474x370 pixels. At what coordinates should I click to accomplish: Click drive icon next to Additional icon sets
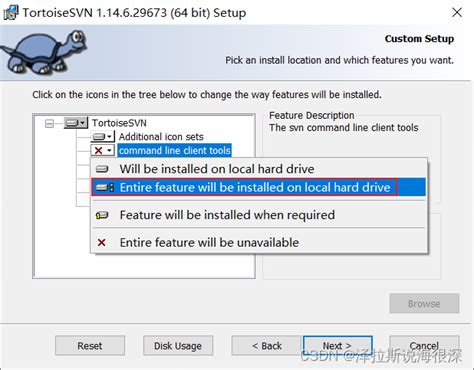[99, 137]
